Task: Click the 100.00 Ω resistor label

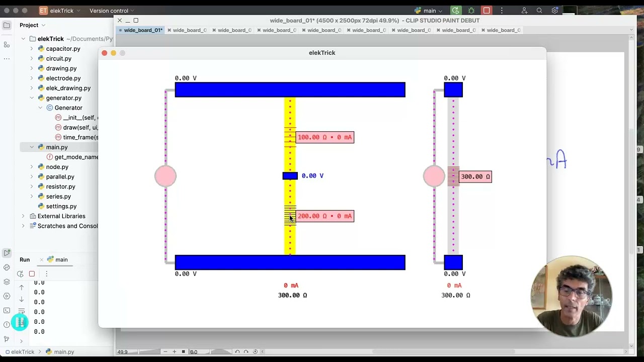Action: click(x=325, y=137)
